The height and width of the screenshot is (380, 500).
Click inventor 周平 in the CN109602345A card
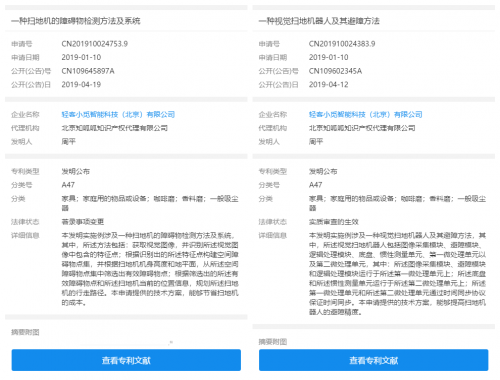316,142
